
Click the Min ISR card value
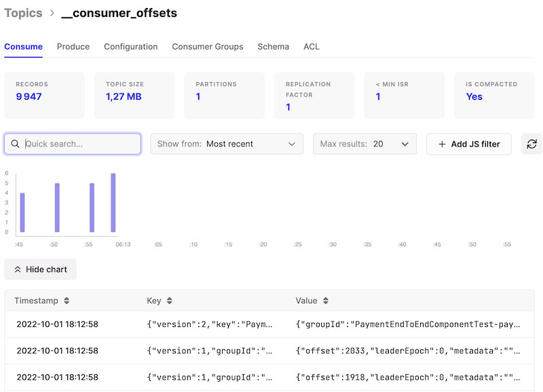378,96
